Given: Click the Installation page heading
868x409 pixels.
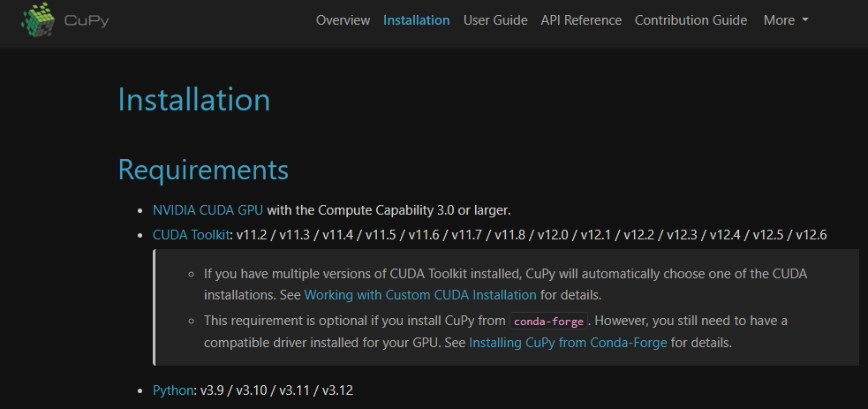Looking at the screenshot, I should [x=194, y=100].
